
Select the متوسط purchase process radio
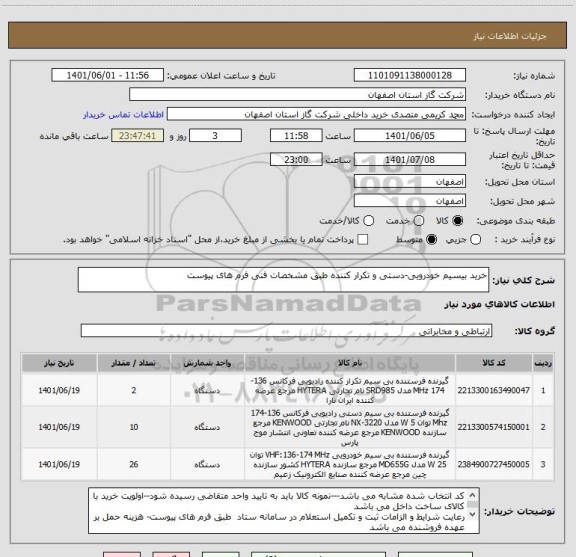(x=431, y=240)
